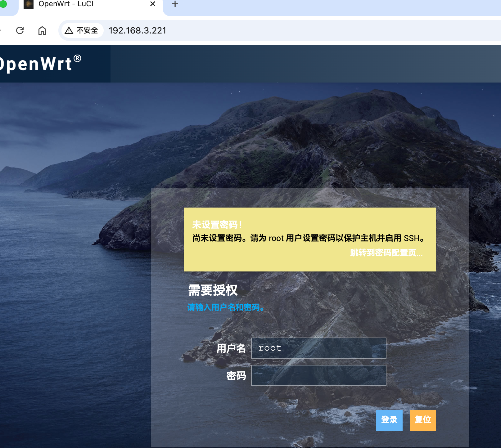501x448 pixels.
Task: Click the 不安全 security label text
Action: [87, 30]
